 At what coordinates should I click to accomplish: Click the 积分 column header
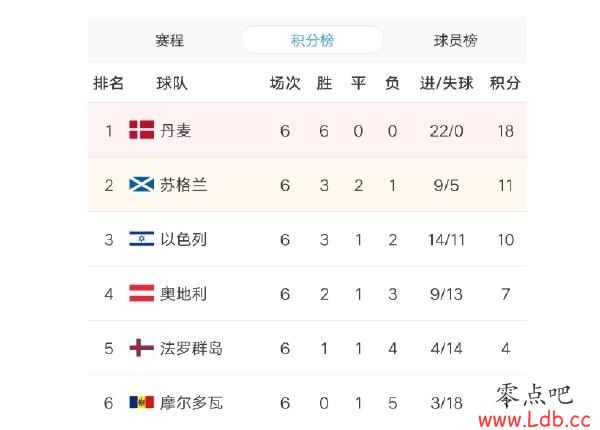505,83
